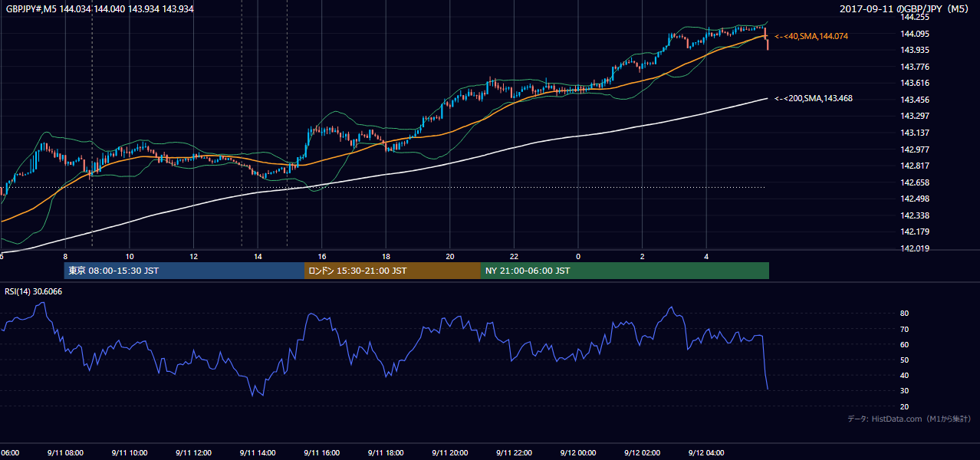Click the bottom time label 9/11 08:00
The height and width of the screenshot is (460, 980).
click(64, 453)
